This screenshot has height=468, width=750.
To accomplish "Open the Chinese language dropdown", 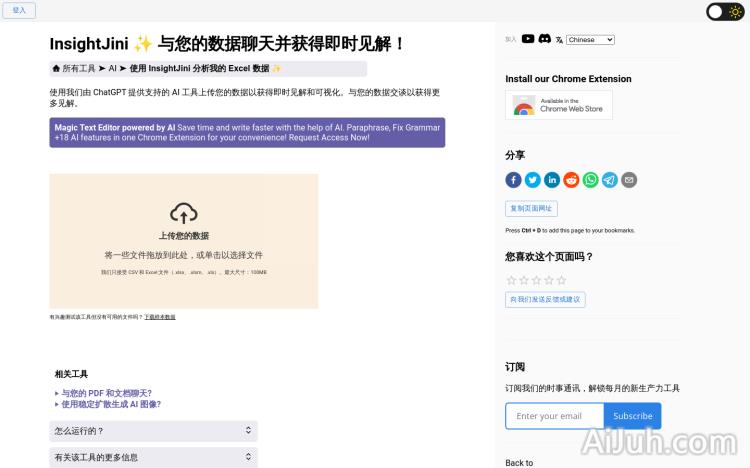I will (x=590, y=40).
